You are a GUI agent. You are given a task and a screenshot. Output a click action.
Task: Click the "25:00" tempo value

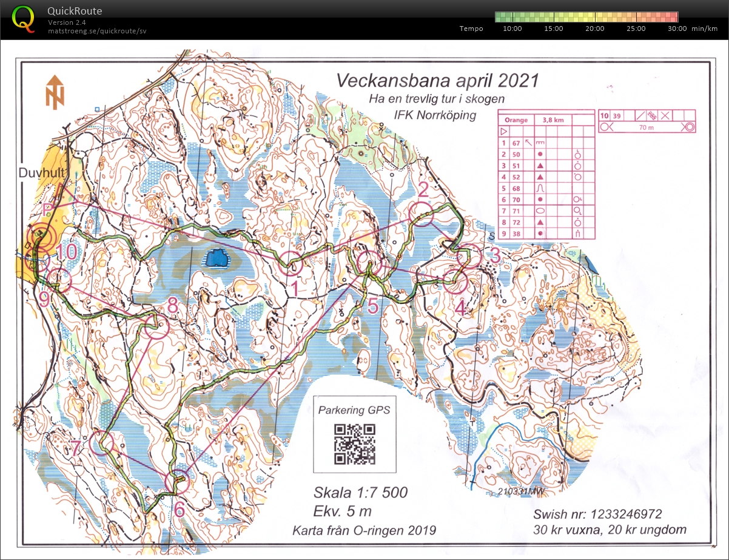click(x=636, y=29)
